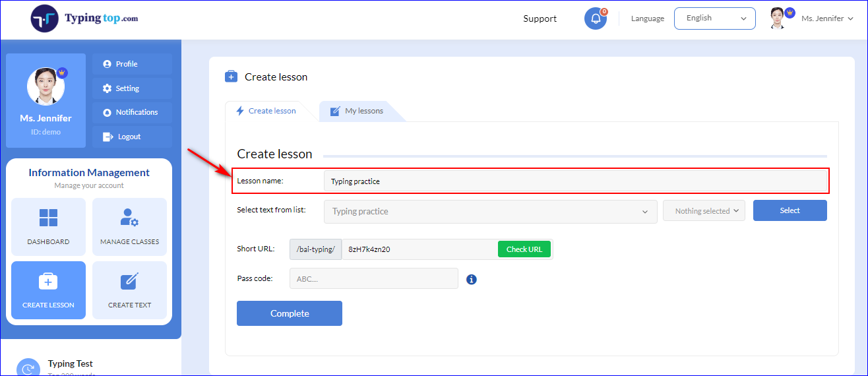Screen dimensions: 868x376
Task: Expand the Typing practice text list dropdown
Action: [490, 212]
